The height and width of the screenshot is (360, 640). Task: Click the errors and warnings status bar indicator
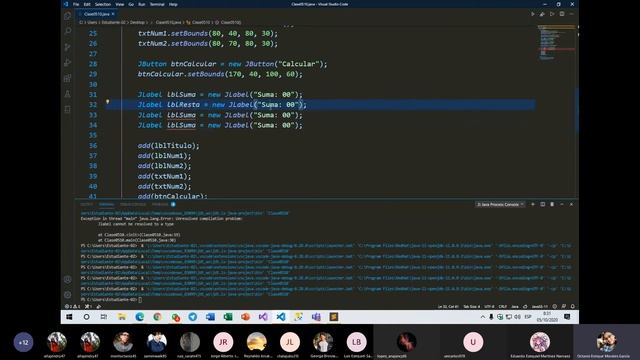tap(72, 306)
